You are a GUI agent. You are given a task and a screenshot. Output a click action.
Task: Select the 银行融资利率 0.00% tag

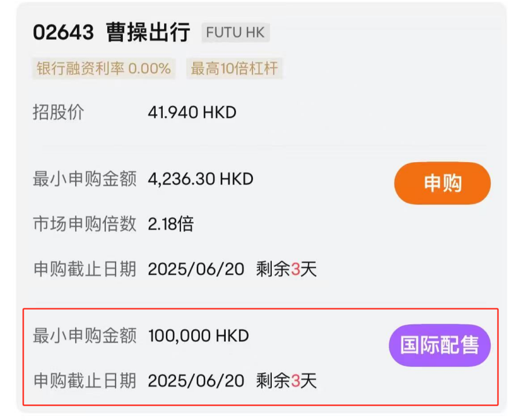coord(104,68)
